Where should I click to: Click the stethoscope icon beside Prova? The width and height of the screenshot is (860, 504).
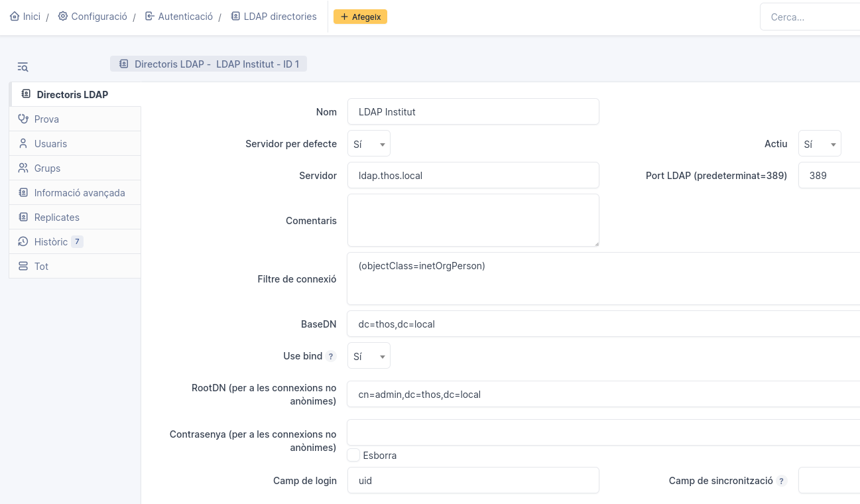(x=23, y=119)
